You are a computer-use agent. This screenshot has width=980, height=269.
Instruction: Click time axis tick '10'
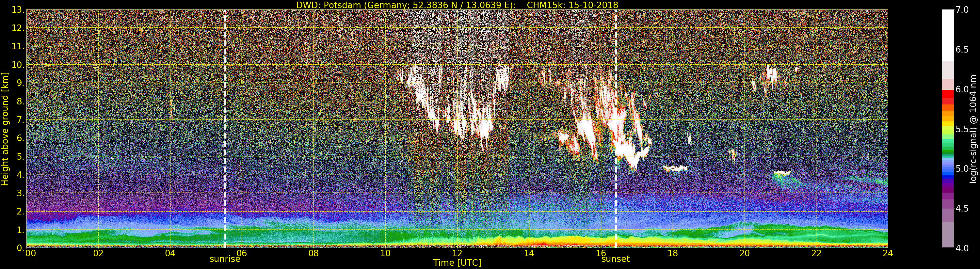(x=385, y=253)
